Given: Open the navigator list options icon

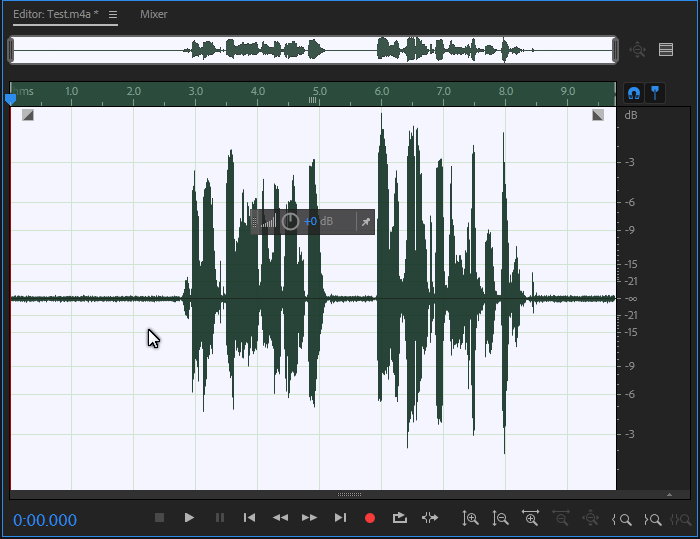Looking at the screenshot, I should [666, 49].
